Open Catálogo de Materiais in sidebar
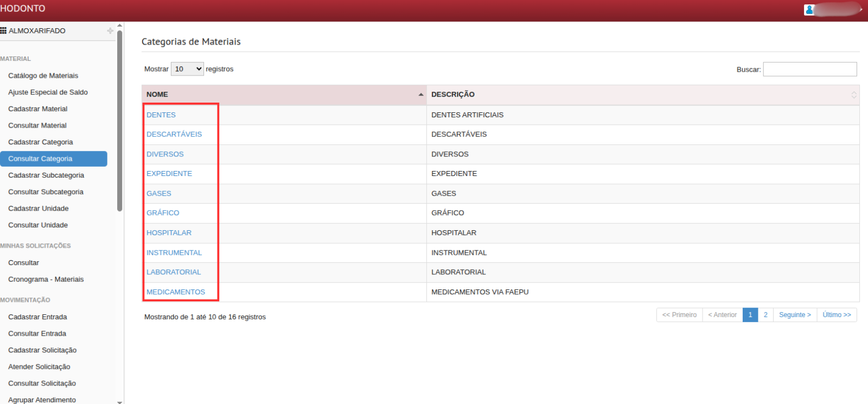 (43, 75)
